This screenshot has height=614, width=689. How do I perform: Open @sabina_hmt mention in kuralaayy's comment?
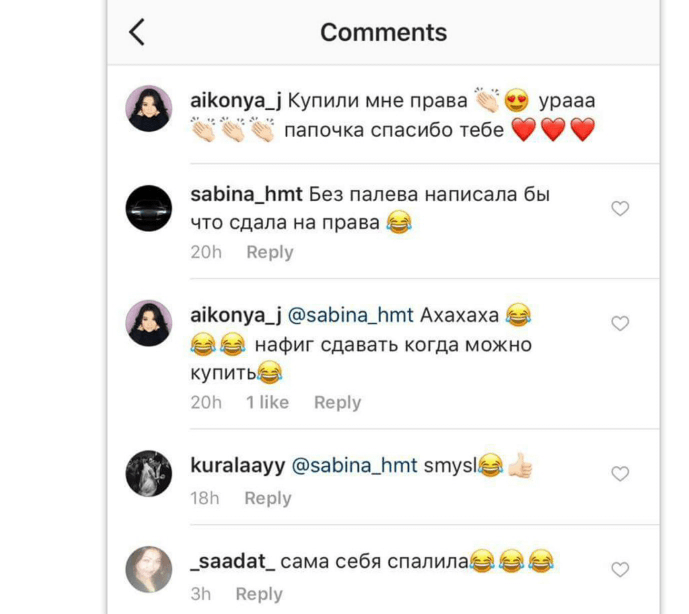355,465
